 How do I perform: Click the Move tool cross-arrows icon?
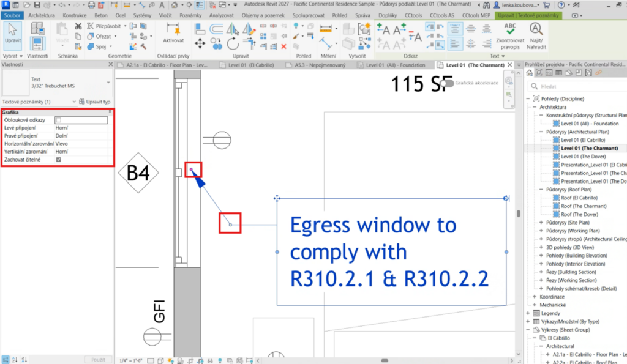coord(200,43)
